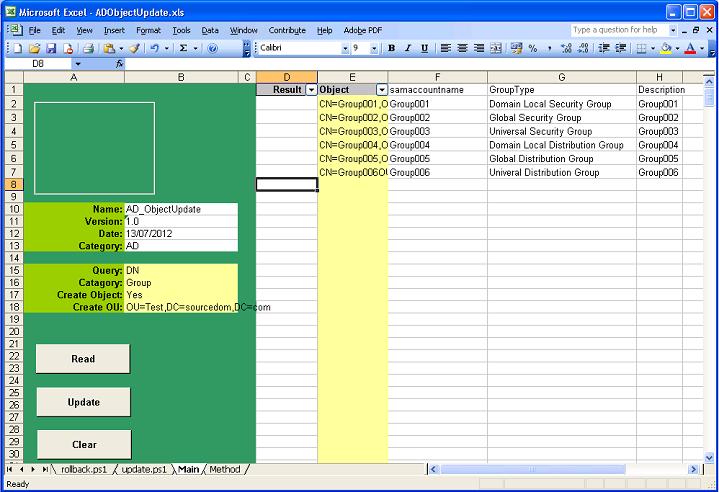Click the AutoSum sigma icon
Screen dimensions: 719x492
pyautogui.click(x=183, y=48)
